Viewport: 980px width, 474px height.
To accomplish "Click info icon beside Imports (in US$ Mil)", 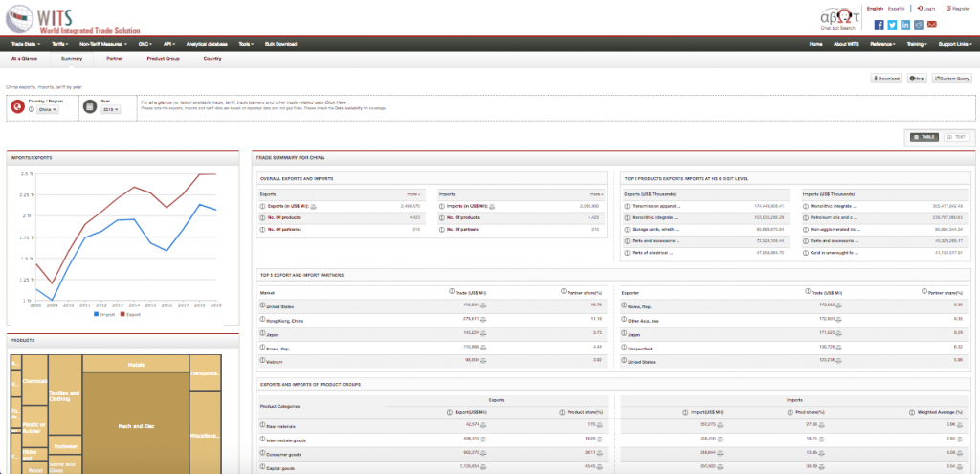I will pyautogui.click(x=442, y=207).
